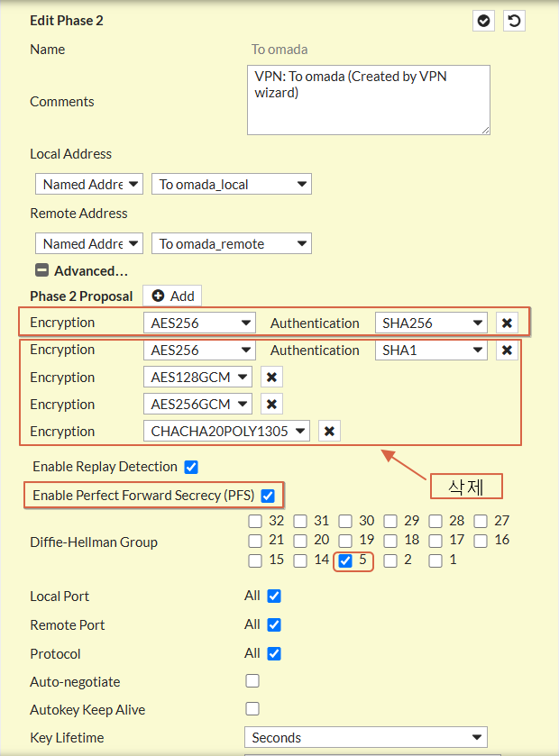Image resolution: width=559 pixels, height=756 pixels.
Task: Delete the CHACHA20POLY1305 encryption row
Action: coord(329,431)
